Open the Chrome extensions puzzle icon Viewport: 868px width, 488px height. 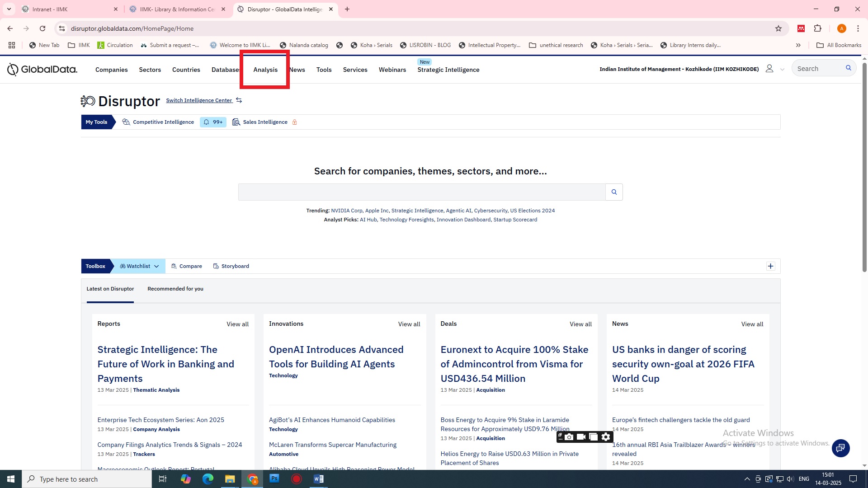pyautogui.click(x=817, y=28)
